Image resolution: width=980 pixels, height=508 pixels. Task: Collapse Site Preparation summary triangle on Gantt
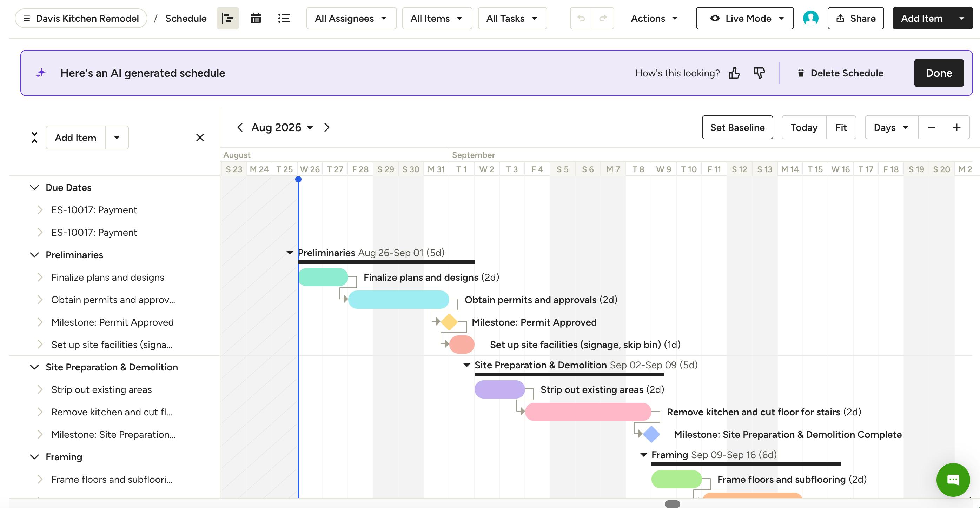pyautogui.click(x=466, y=365)
